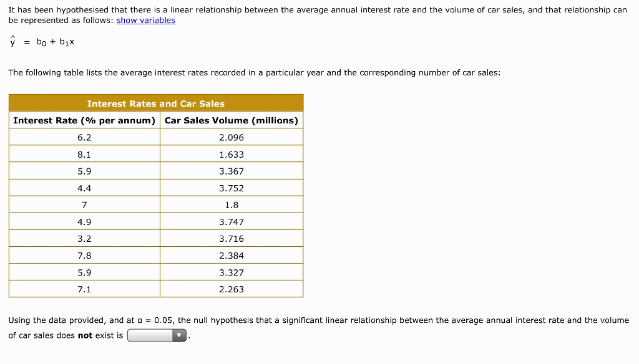Select the car sales cell 3.716
This screenshot has width=639, height=364.
tap(232, 239)
